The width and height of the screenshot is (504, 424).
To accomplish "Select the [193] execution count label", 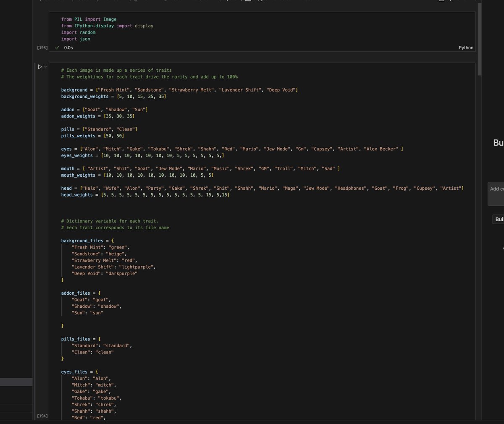I will coord(42,48).
